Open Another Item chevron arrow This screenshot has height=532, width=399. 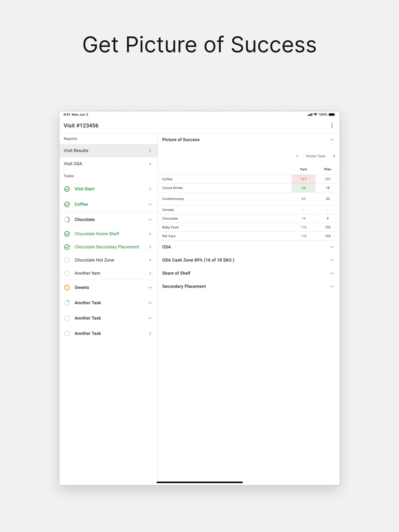[x=150, y=273]
